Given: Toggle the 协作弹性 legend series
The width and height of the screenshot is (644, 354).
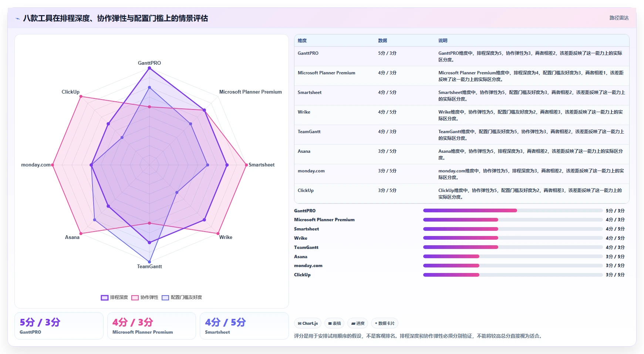Looking at the screenshot, I should tap(145, 297).
